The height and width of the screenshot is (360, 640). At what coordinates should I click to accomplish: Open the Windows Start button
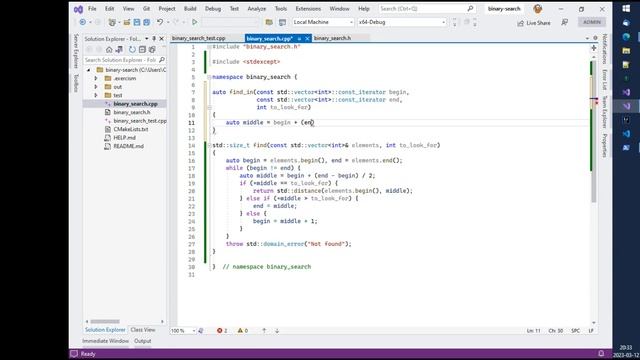tap(626, 9)
